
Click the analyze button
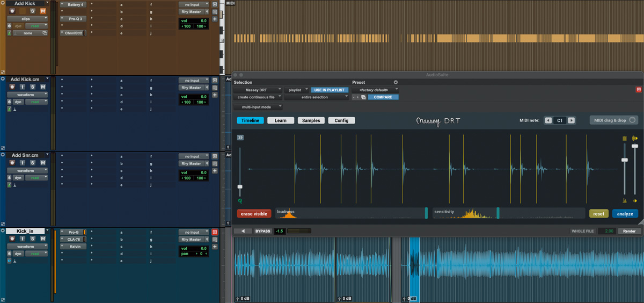[x=625, y=213]
